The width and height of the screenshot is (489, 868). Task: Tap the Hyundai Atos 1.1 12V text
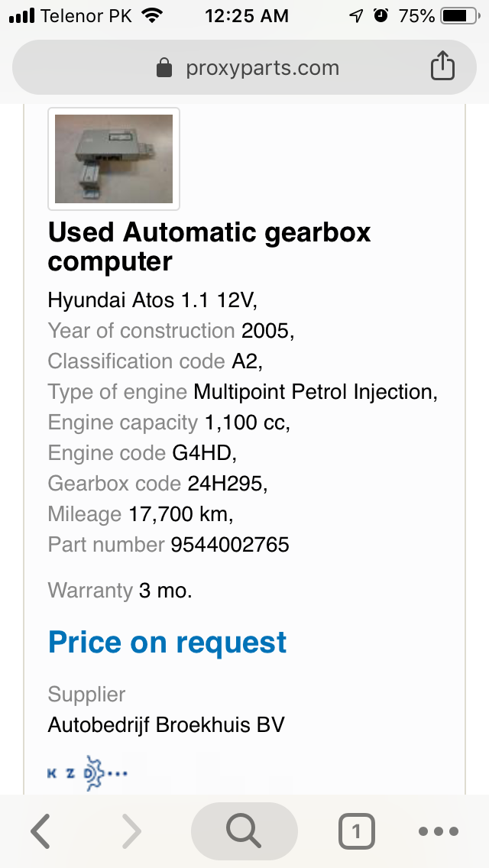(x=153, y=300)
